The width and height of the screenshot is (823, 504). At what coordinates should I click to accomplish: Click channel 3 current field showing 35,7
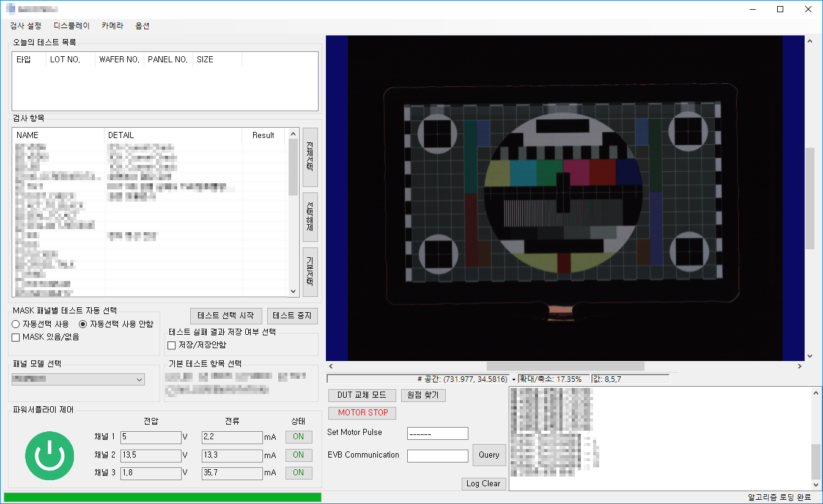(x=232, y=473)
